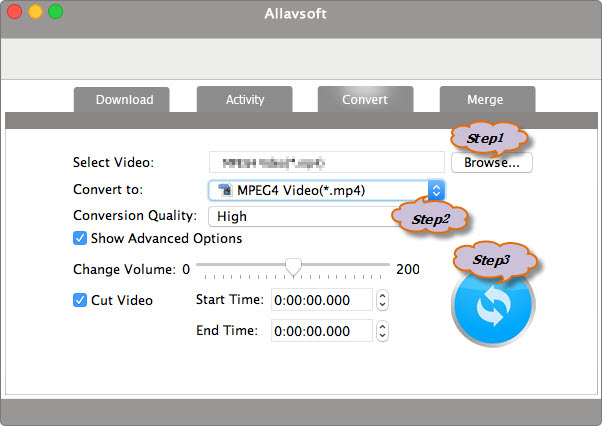Viewport: 602px width, 426px height.
Task: Click the End Time stepper arrows
Action: [382, 331]
